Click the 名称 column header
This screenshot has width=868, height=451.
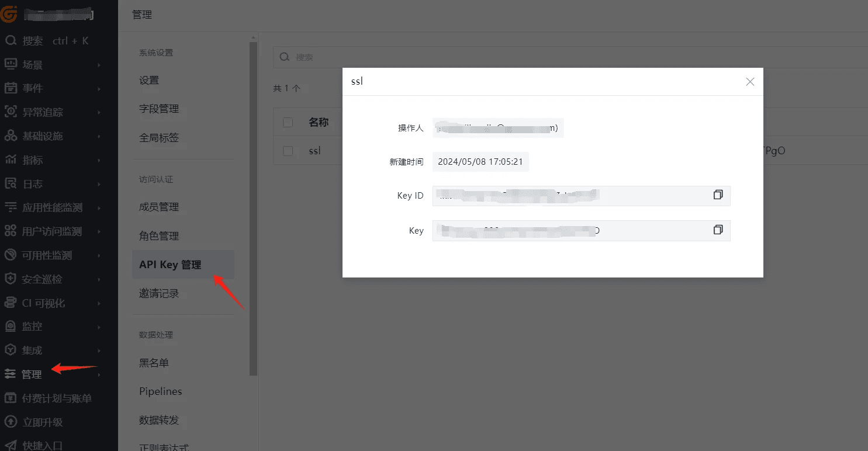[x=319, y=123]
